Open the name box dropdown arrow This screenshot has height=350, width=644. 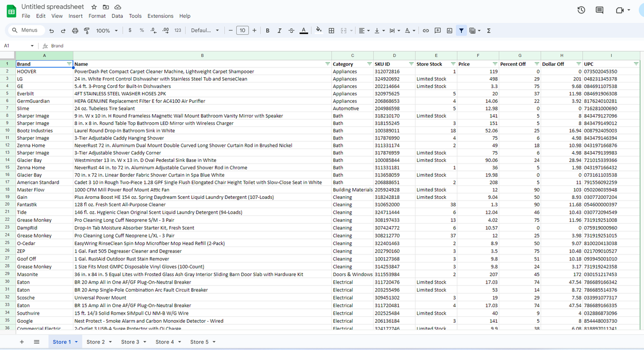(33, 46)
